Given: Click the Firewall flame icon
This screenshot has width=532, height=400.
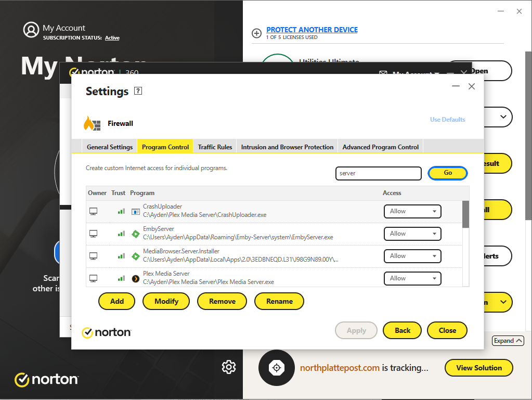Looking at the screenshot, I should click(92, 123).
